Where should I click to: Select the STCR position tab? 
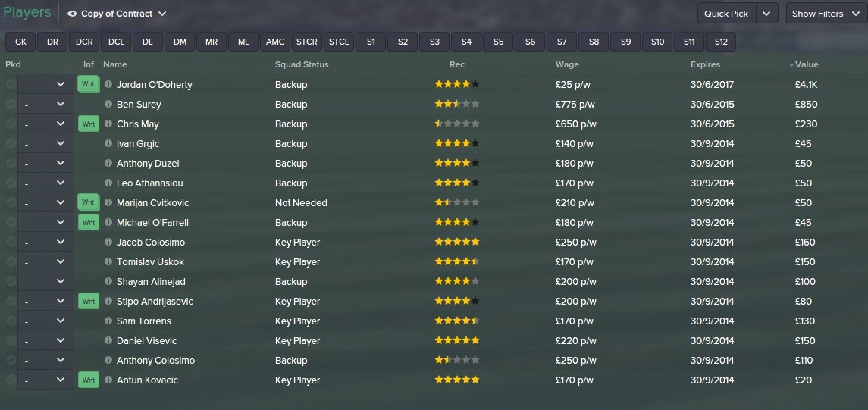click(x=307, y=42)
